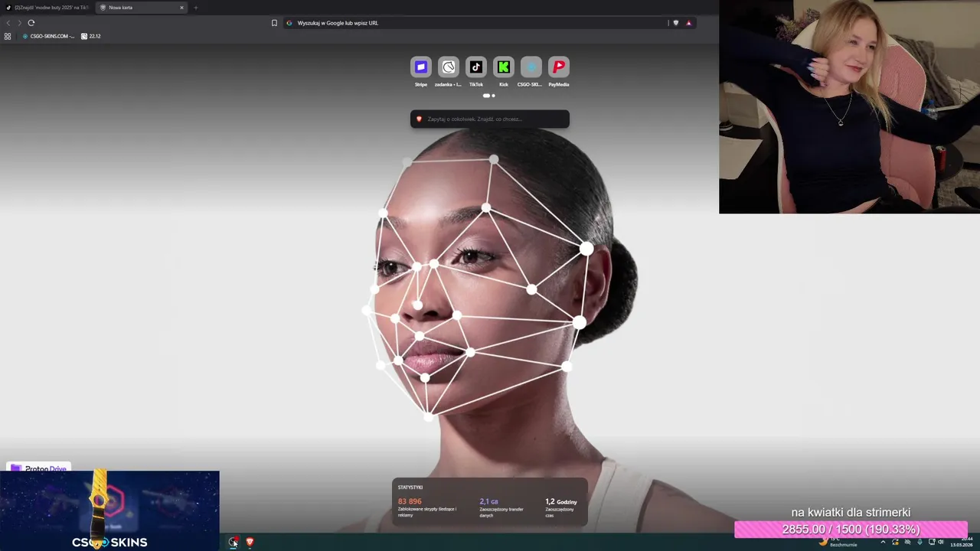Screen dimensions: 980x551
Task: Open the volume control in system tray
Action: point(941,542)
